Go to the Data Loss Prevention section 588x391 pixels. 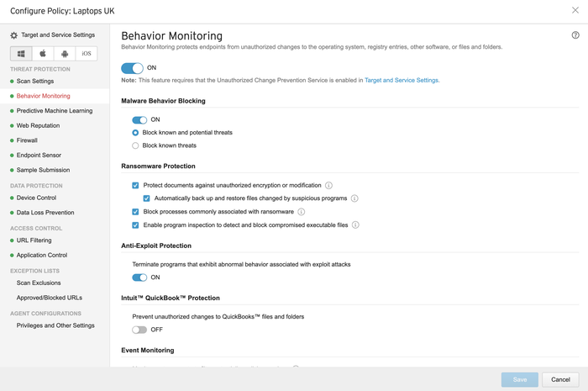pos(45,213)
